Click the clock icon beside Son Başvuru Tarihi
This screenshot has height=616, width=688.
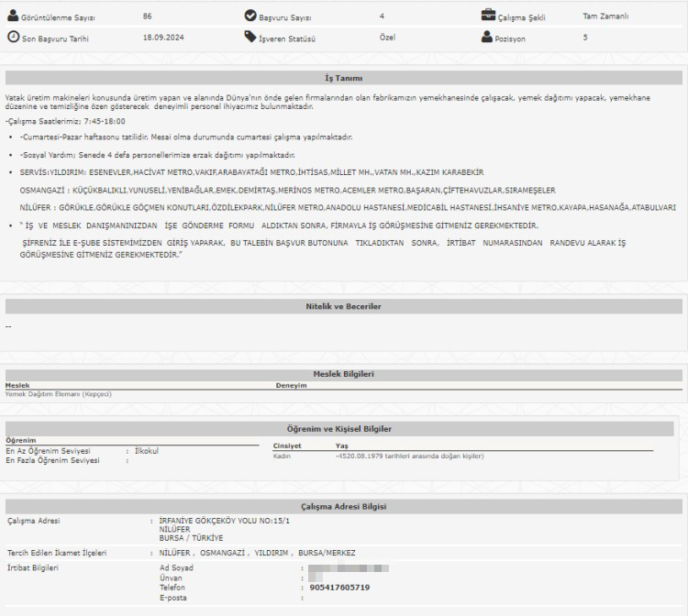pos(13,38)
